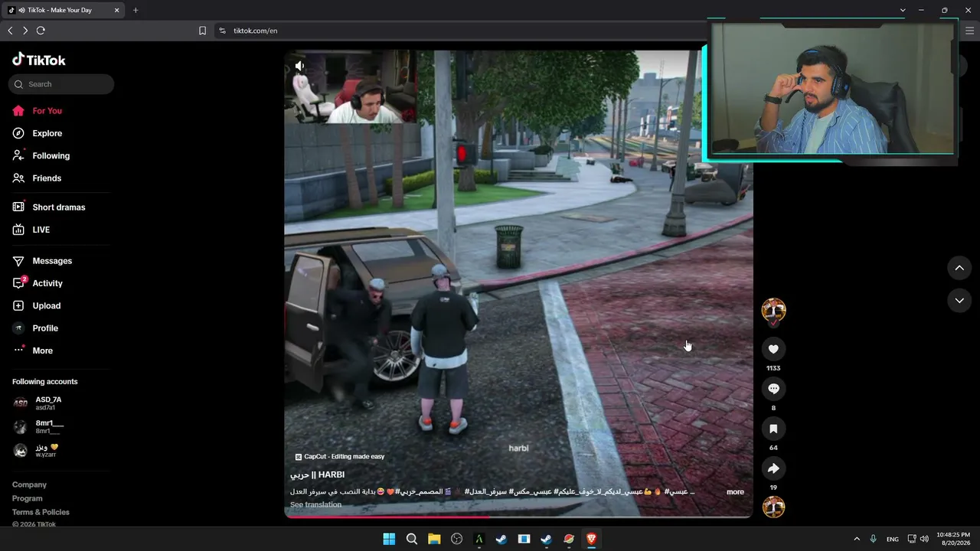980x551 pixels.
Task: Open the Friends page
Action: 37,178
